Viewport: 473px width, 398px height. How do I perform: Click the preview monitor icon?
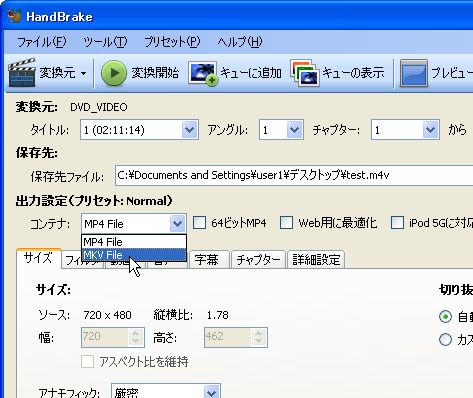[x=413, y=73]
